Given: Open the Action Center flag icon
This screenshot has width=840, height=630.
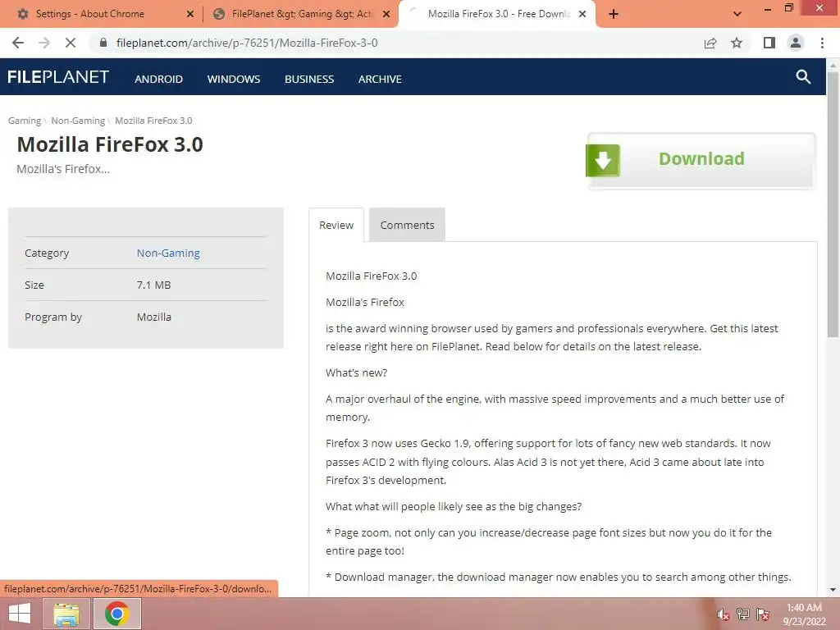Looking at the screenshot, I should click(x=763, y=614).
